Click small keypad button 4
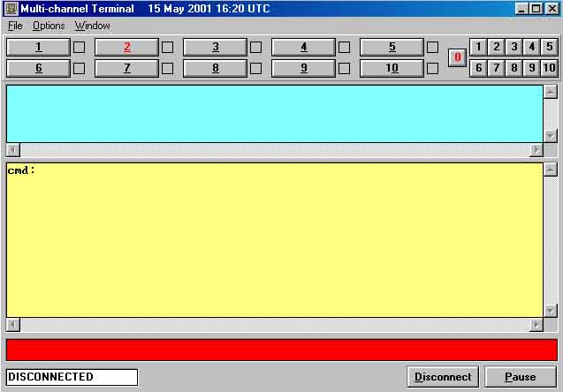 pyautogui.click(x=531, y=47)
